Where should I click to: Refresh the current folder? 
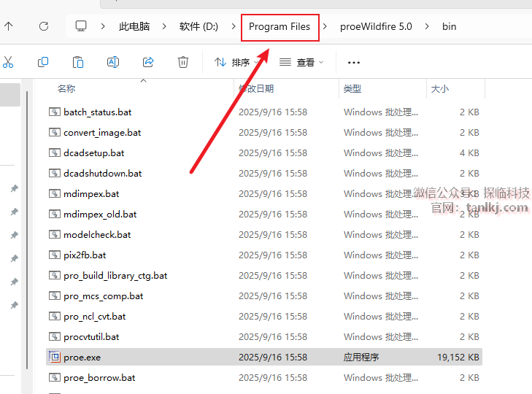point(44,26)
